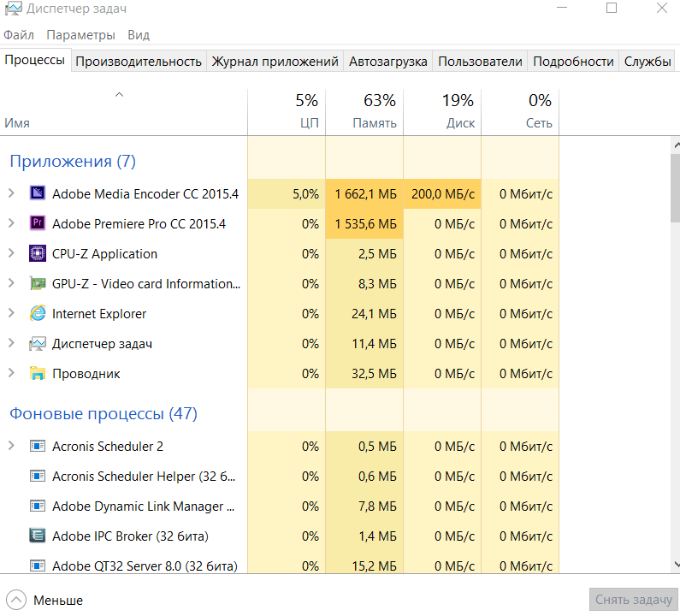Click the Adobe Media Encoder app icon

pyautogui.click(x=38, y=193)
